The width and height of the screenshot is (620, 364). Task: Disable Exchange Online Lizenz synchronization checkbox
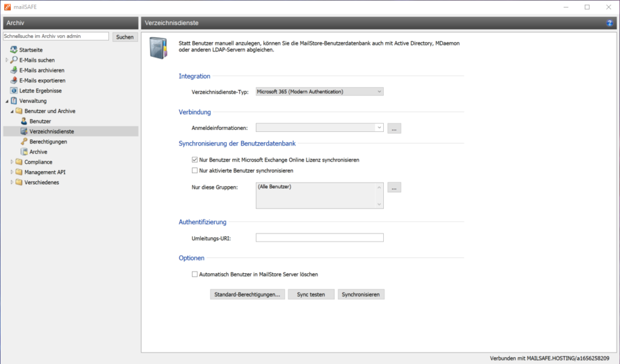(x=195, y=160)
